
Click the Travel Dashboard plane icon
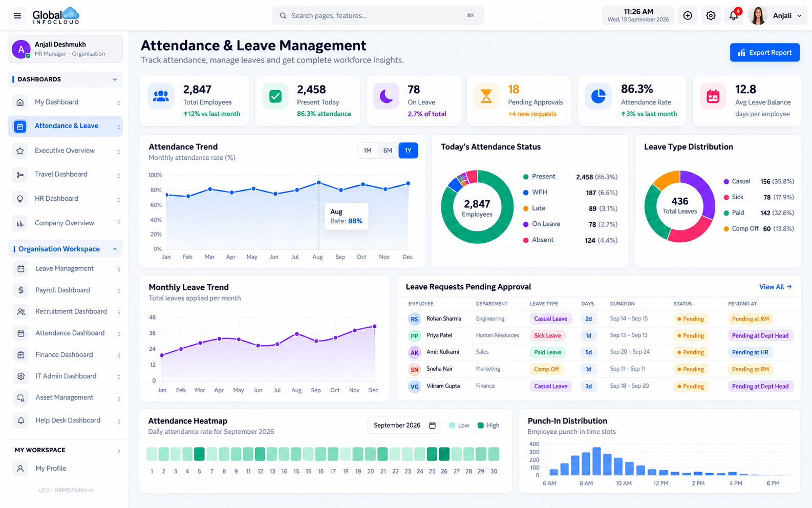click(x=20, y=175)
